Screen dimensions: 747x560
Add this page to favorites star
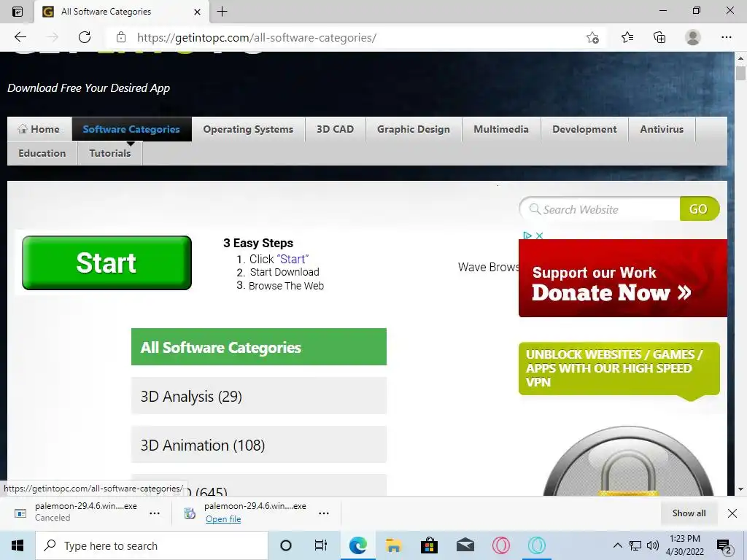pyautogui.click(x=592, y=38)
